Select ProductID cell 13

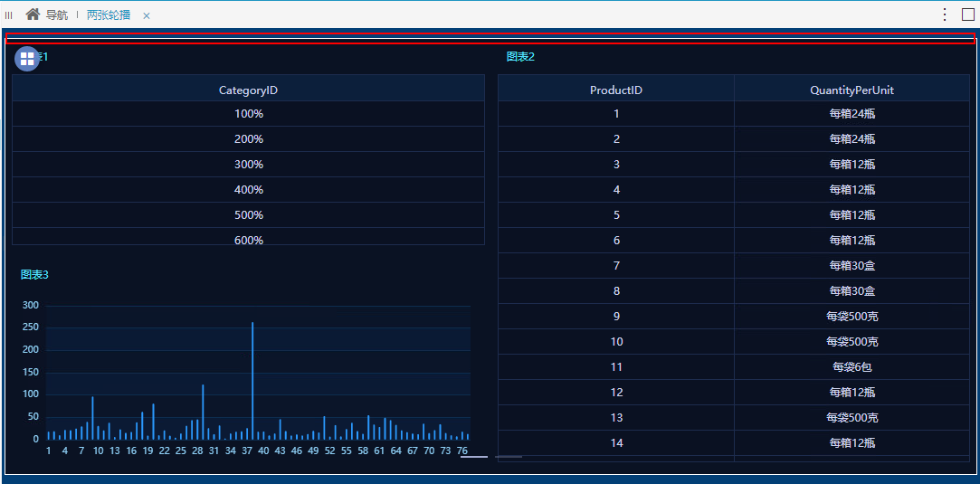[x=616, y=418]
